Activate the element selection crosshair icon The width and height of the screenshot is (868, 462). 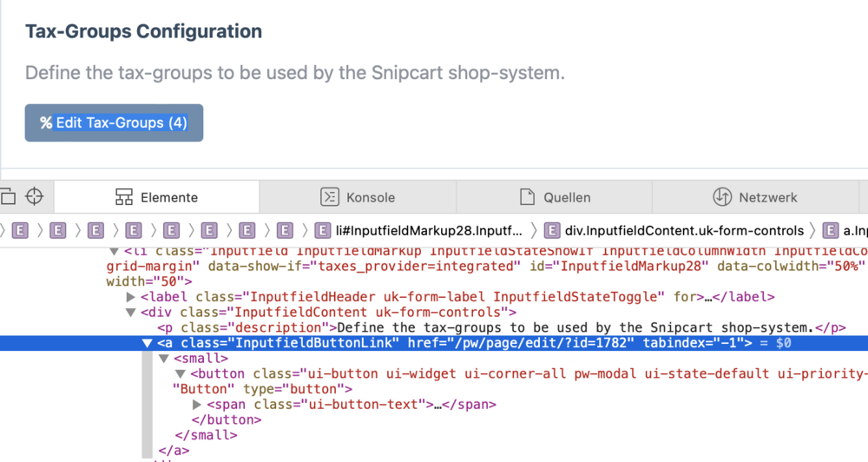pyautogui.click(x=34, y=196)
